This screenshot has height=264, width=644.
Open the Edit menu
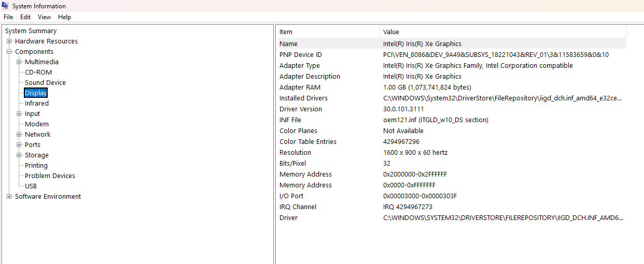[x=25, y=17]
